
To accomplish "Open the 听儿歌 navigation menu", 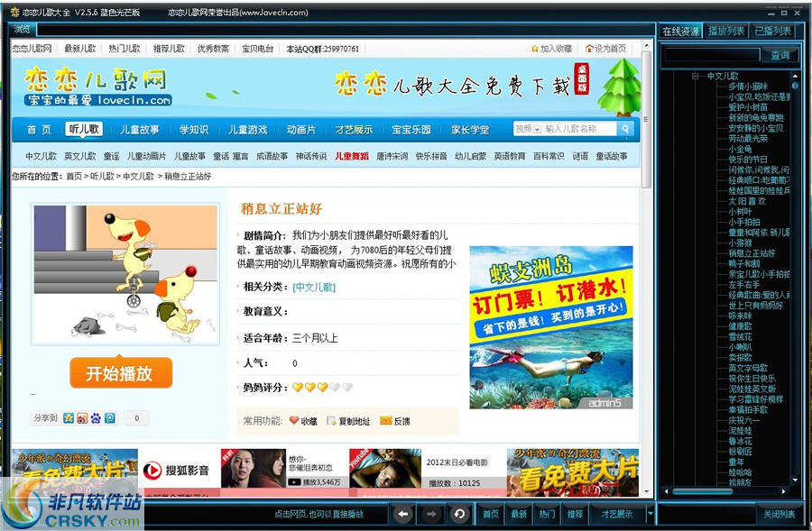I will pyautogui.click(x=84, y=129).
